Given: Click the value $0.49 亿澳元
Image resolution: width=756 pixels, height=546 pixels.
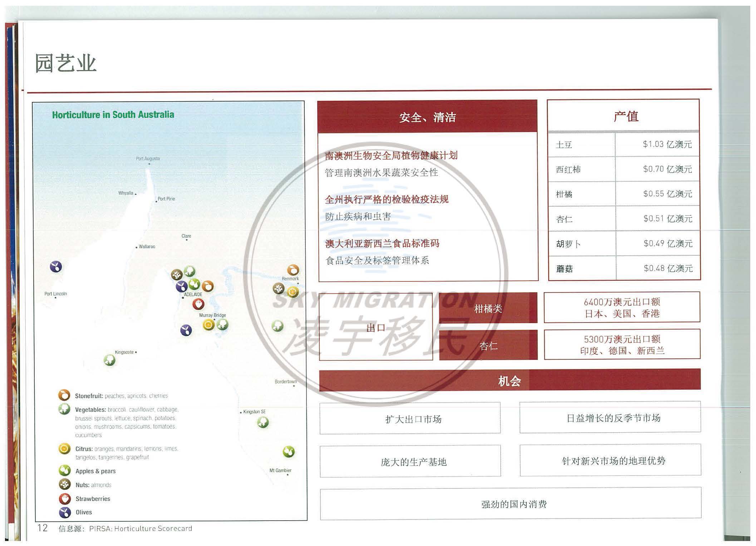Looking at the screenshot, I should 668,244.
